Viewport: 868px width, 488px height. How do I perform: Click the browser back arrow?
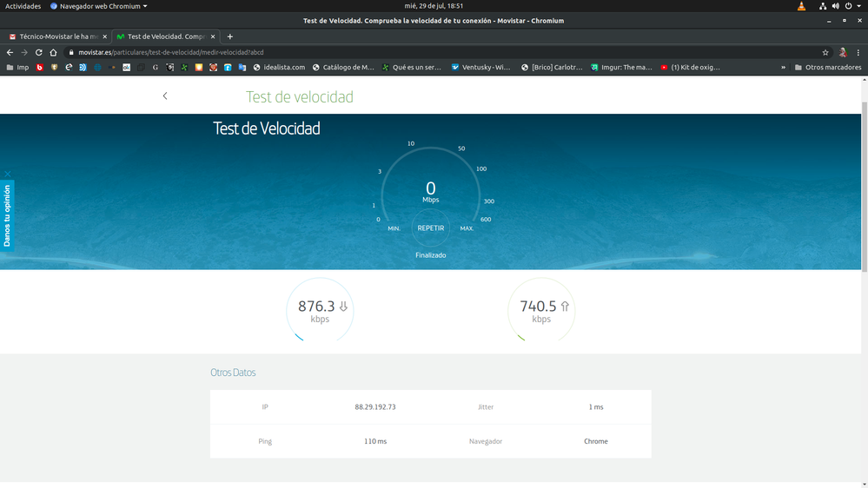click(x=10, y=52)
